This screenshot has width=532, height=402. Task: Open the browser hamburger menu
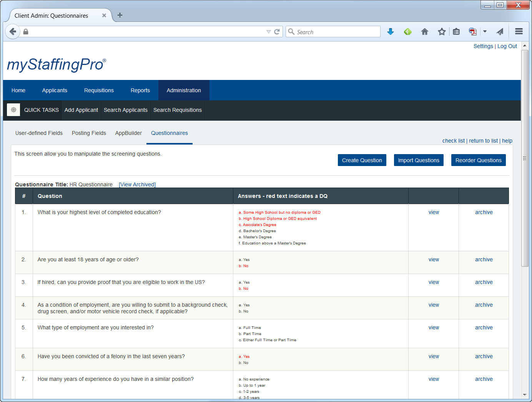tap(519, 32)
